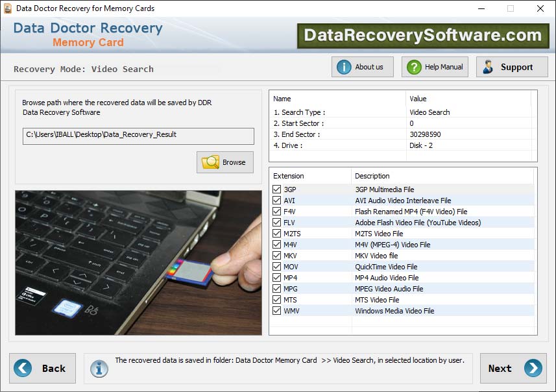
Task: Toggle the WMV Windows Media Video checkbox
Action: coord(276,310)
